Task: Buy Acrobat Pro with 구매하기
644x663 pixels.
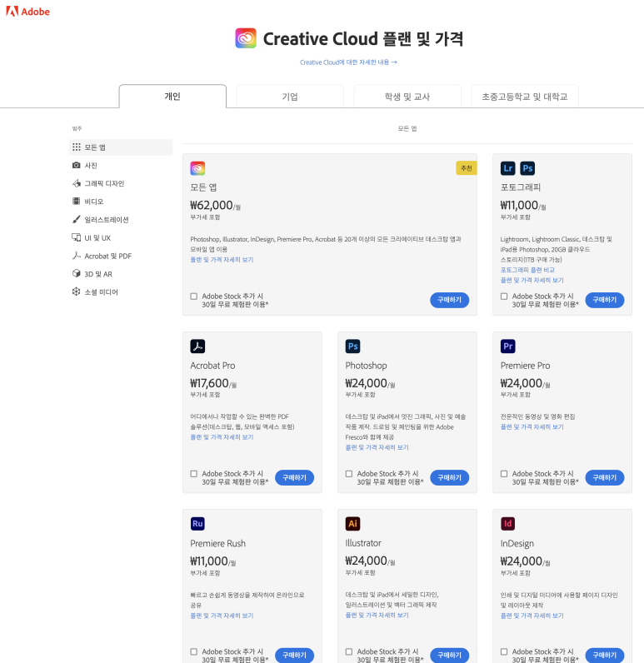Action: click(294, 477)
